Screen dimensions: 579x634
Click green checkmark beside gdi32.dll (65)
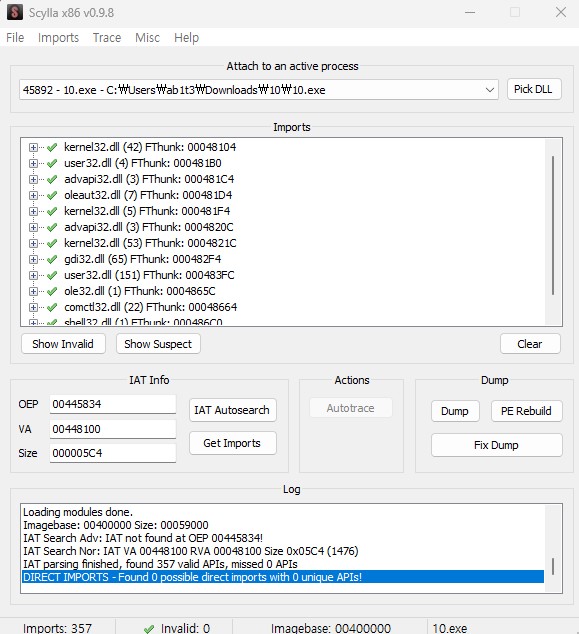click(x=52, y=259)
